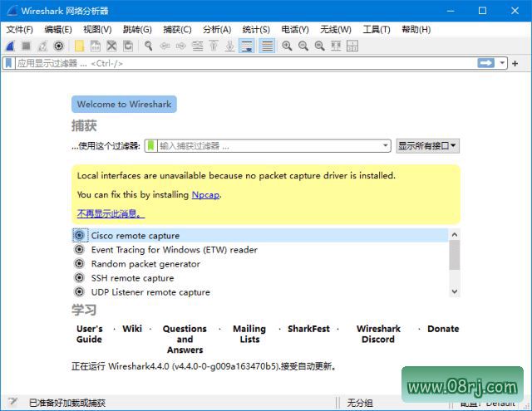532x411 pixels.
Task: Click Welcome to Wireshark banner
Action: 124,105
